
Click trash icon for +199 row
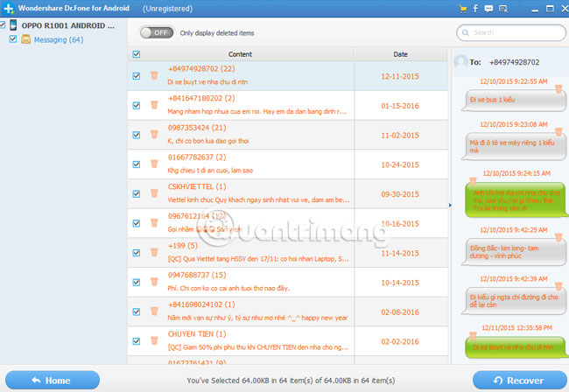point(154,252)
